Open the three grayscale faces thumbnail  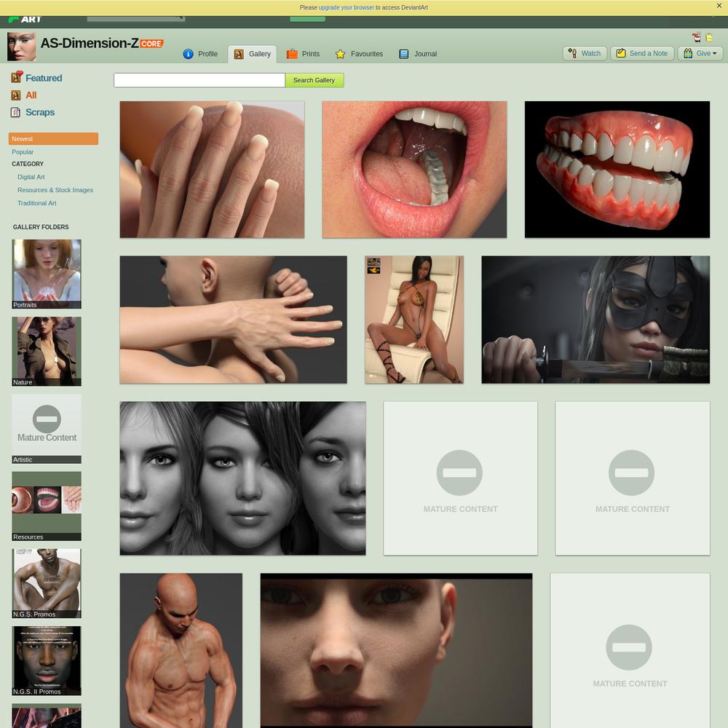pos(243,478)
